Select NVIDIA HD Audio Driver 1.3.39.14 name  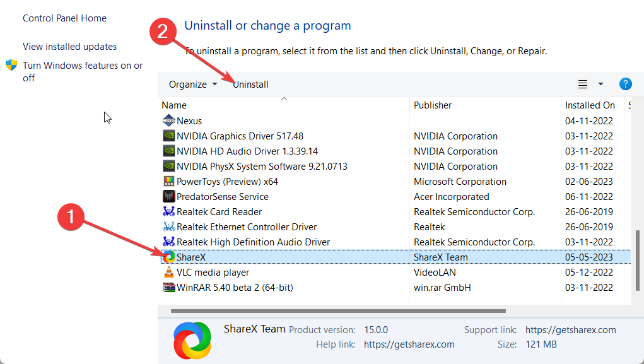(x=247, y=151)
